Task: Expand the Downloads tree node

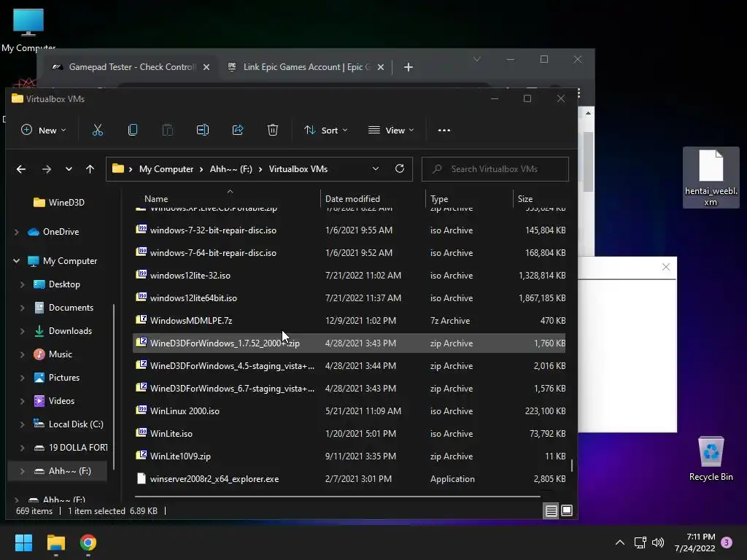Action: (x=23, y=331)
